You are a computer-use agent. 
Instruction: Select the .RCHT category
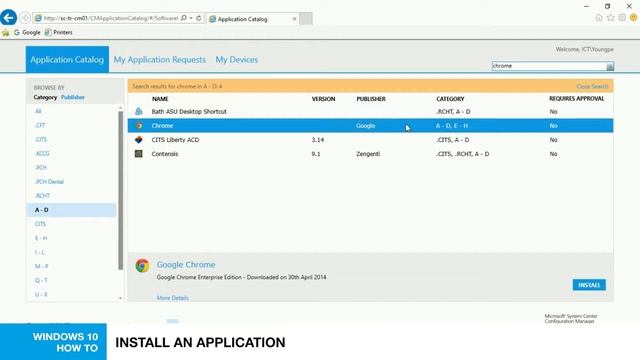tap(42, 196)
